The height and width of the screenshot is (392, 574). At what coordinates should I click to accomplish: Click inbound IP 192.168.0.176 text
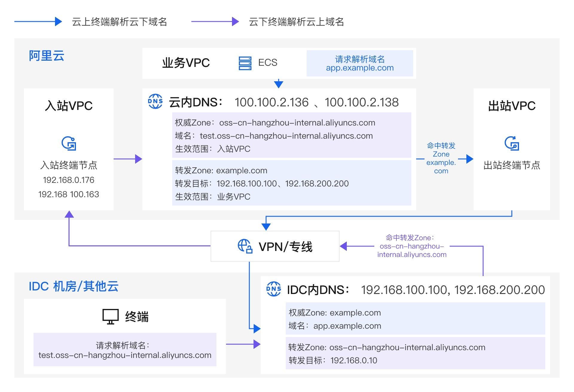pyautogui.click(x=68, y=180)
